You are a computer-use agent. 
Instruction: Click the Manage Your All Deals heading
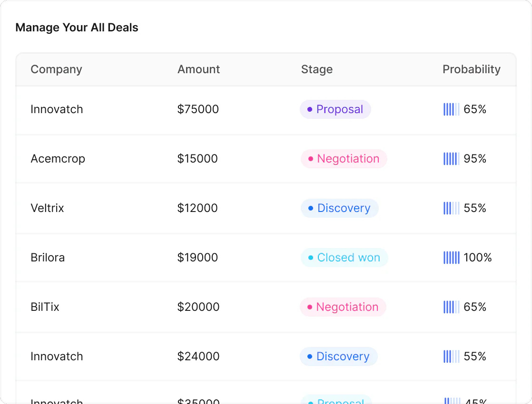click(x=77, y=28)
